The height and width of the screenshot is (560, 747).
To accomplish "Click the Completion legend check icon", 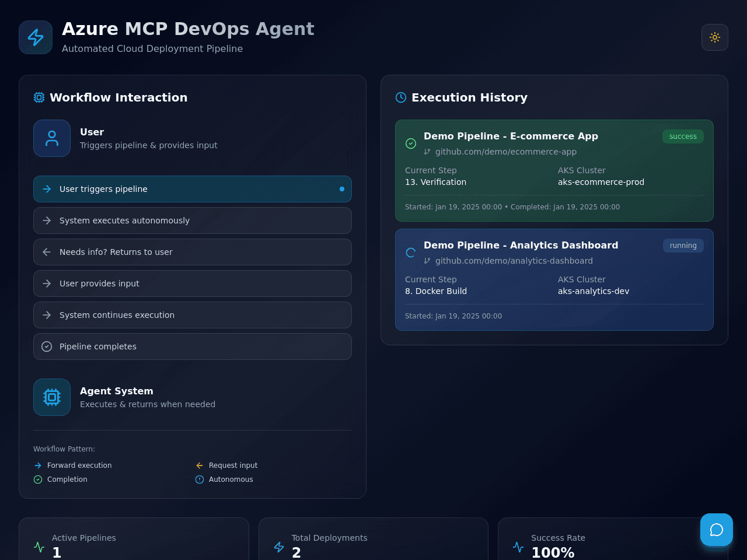I will click(x=38, y=480).
